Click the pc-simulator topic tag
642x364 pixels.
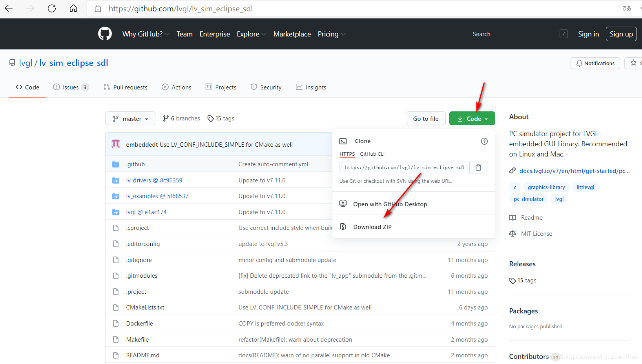click(x=529, y=199)
